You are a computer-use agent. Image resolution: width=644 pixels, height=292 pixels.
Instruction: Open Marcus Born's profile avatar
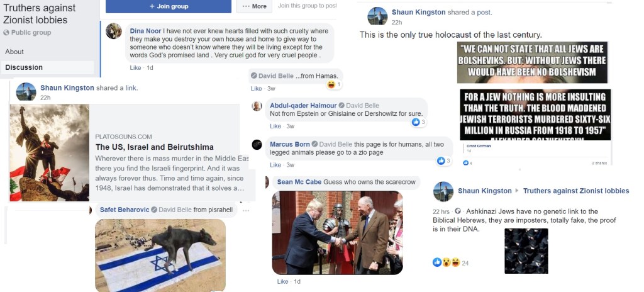point(257,144)
